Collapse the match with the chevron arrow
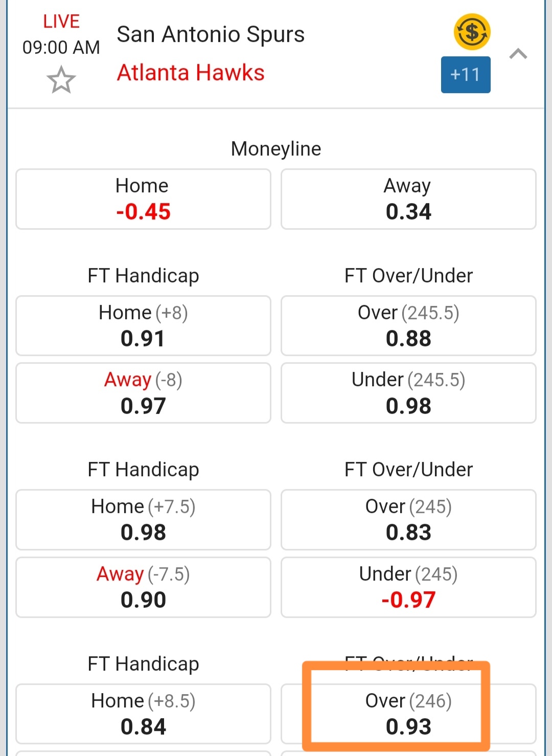The image size is (552, 756). tap(518, 54)
